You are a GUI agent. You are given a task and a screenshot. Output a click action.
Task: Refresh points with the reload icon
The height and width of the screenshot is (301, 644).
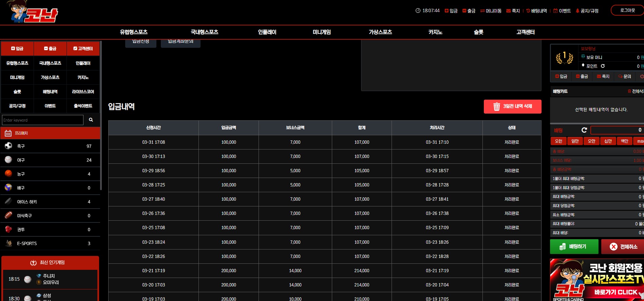603,66
